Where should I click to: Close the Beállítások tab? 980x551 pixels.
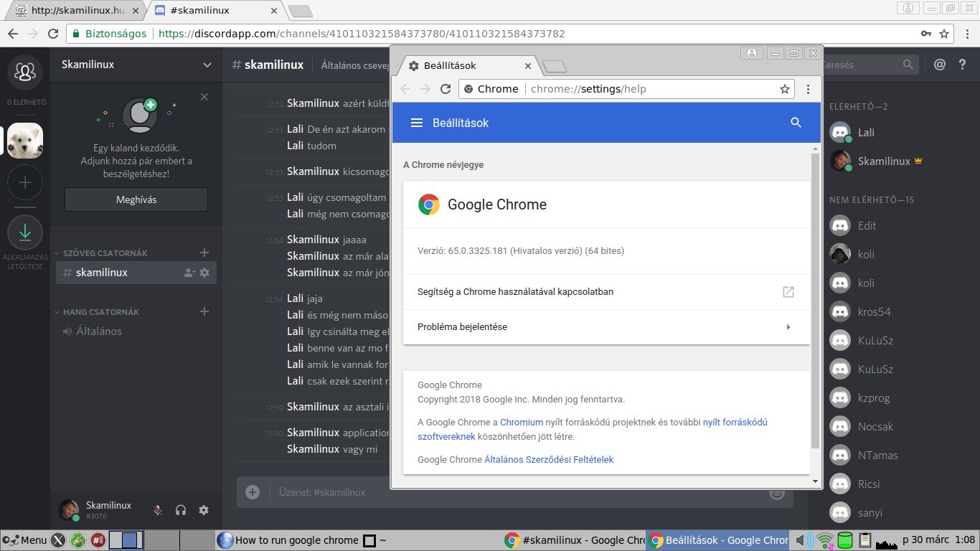coord(528,66)
